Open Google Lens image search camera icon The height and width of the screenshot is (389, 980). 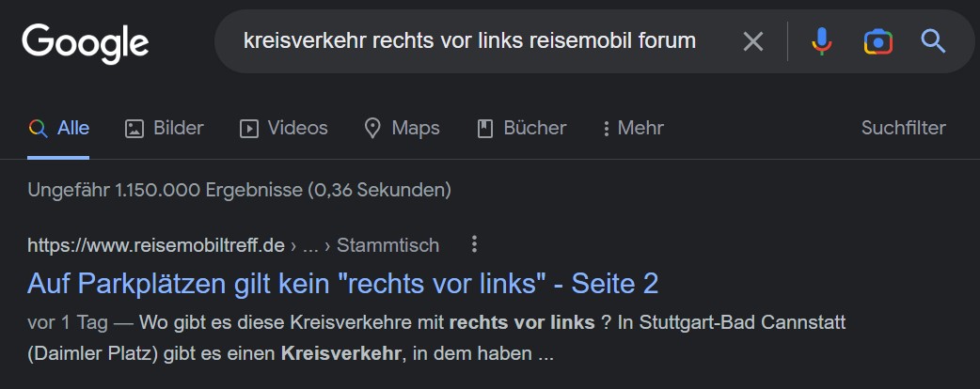click(878, 42)
